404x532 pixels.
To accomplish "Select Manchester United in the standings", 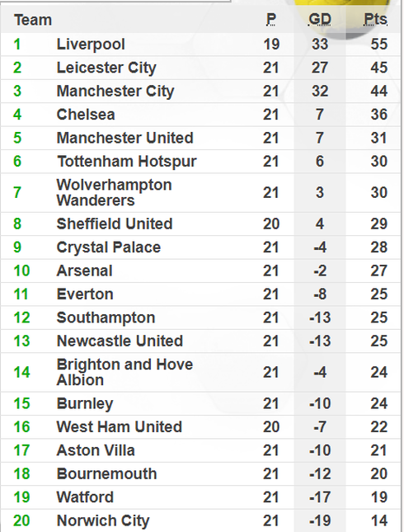I will [124, 138].
